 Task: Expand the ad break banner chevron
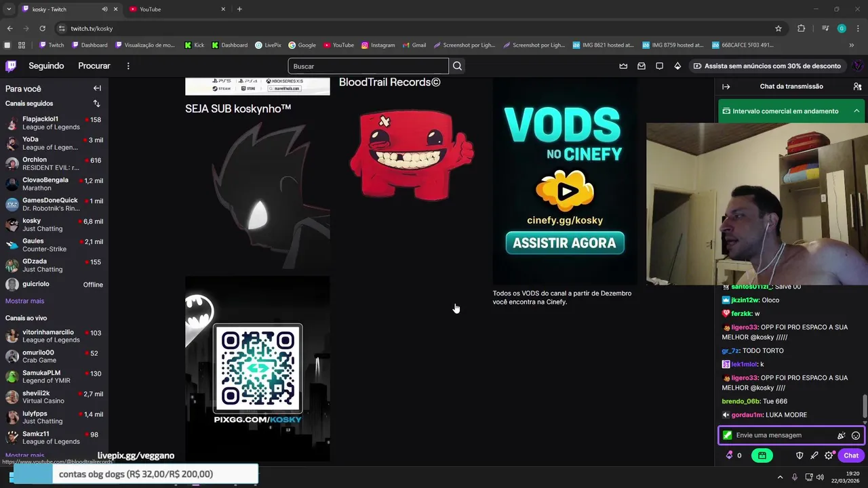pos(856,111)
